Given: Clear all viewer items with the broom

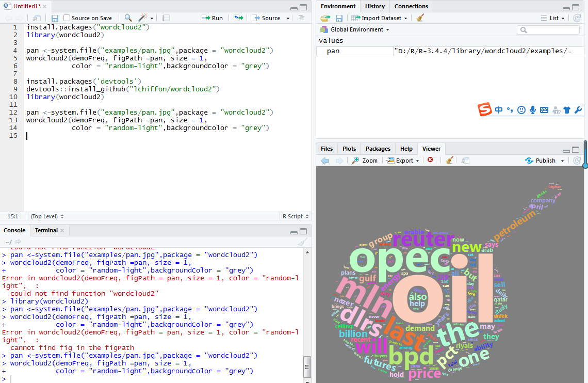Looking at the screenshot, I should pyautogui.click(x=450, y=161).
